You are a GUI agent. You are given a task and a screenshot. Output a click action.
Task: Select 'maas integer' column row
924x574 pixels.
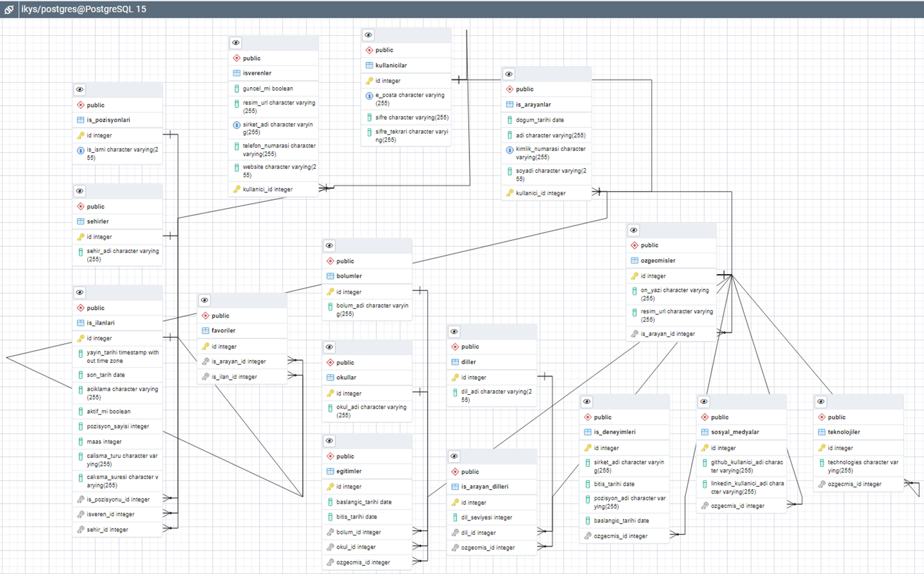118,442
